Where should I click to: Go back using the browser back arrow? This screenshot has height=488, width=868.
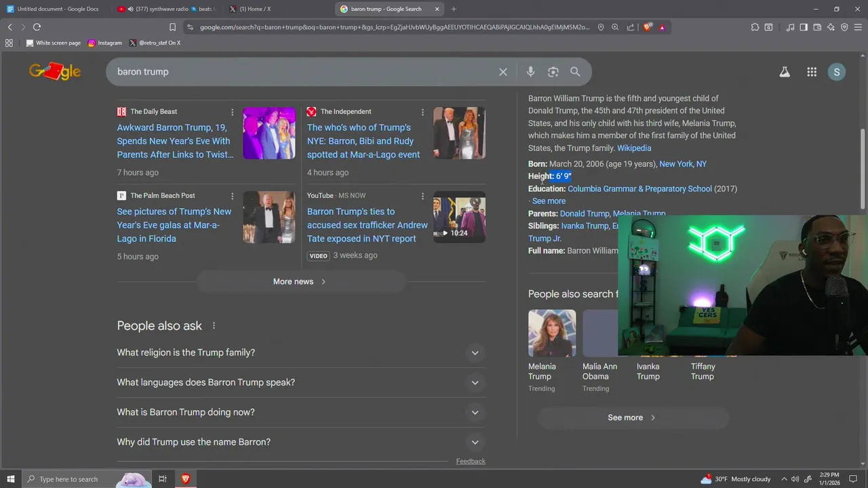(x=9, y=27)
